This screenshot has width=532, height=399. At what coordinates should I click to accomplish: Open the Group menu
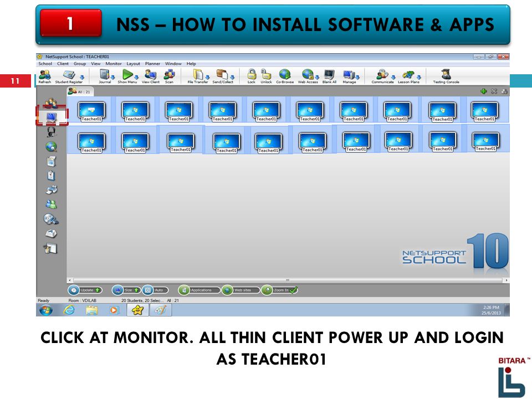click(80, 63)
